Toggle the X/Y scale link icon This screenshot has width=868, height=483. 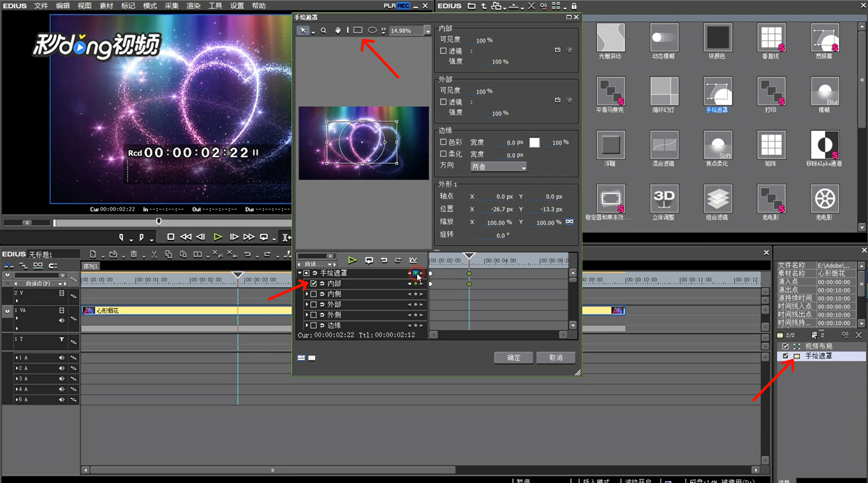click(x=570, y=222)
